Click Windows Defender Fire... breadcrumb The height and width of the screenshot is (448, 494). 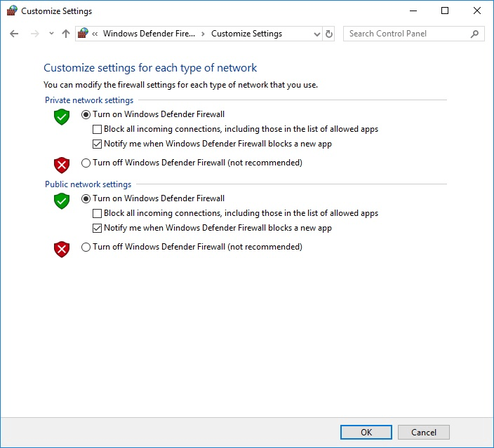(149, 34)
